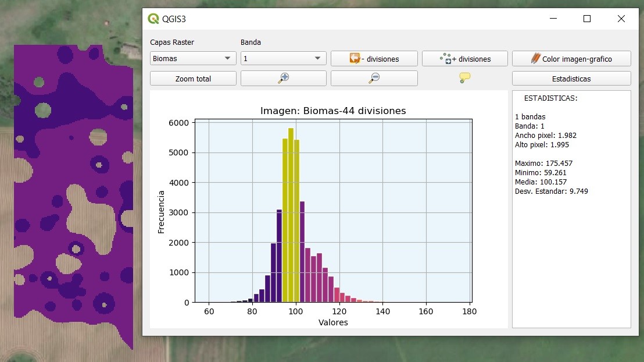This screenshot has width=644, height=362.
Task: Click the Zoom total button
Action: click(193, 79)
